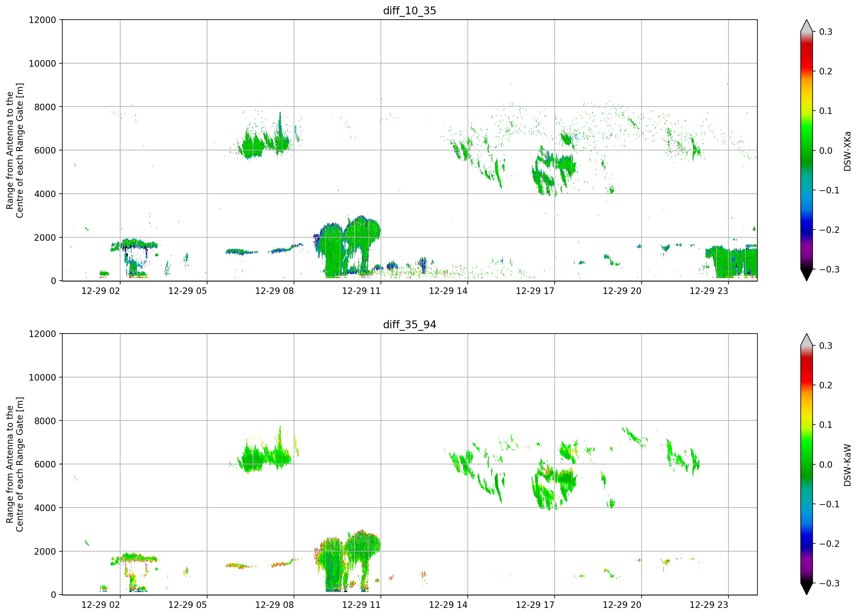Click the 12-29 17 tick under diff_35_94

(535, 605)
